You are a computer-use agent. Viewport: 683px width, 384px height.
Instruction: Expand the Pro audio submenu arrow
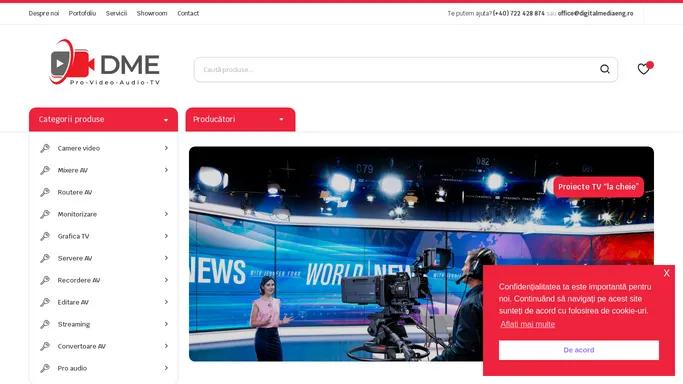(x=166, y=368)
